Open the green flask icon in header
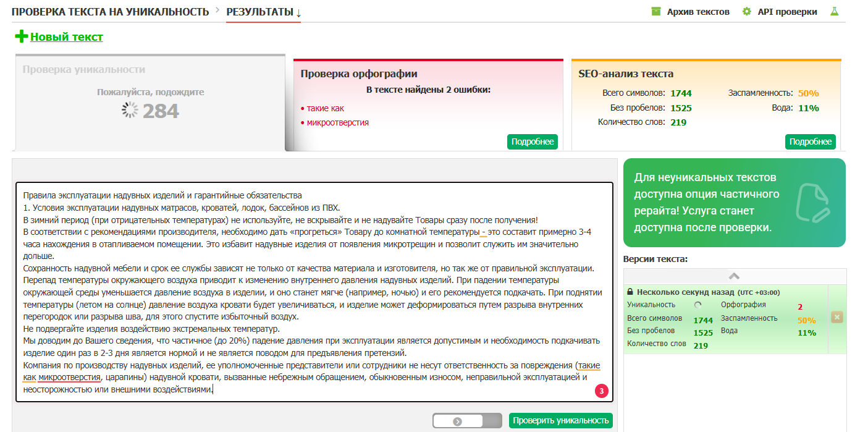This screenshot has width=868, height=432. pyautogui.click(x=835, y=12)
